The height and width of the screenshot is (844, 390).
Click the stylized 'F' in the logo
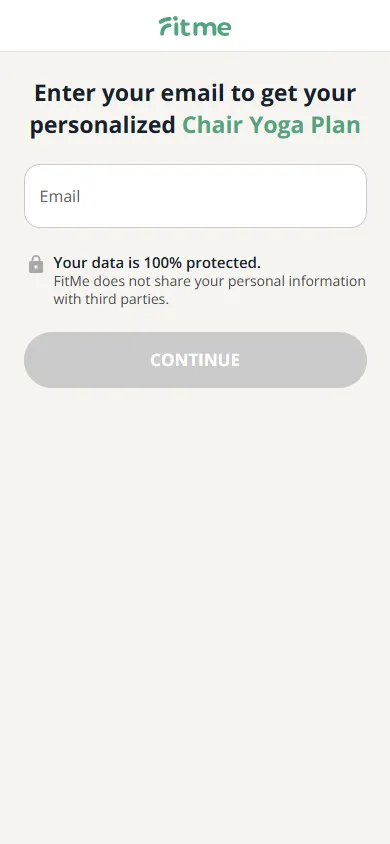[168, 26]
